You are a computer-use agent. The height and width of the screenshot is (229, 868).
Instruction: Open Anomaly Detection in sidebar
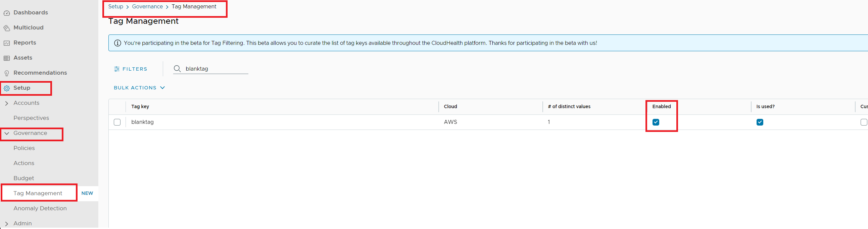[40, 209]
